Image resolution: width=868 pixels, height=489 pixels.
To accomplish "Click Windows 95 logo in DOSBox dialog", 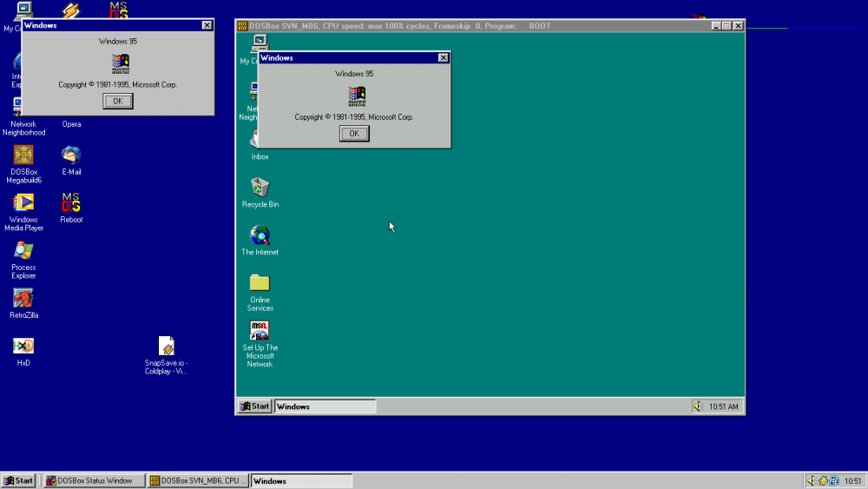I will (357, 96).
